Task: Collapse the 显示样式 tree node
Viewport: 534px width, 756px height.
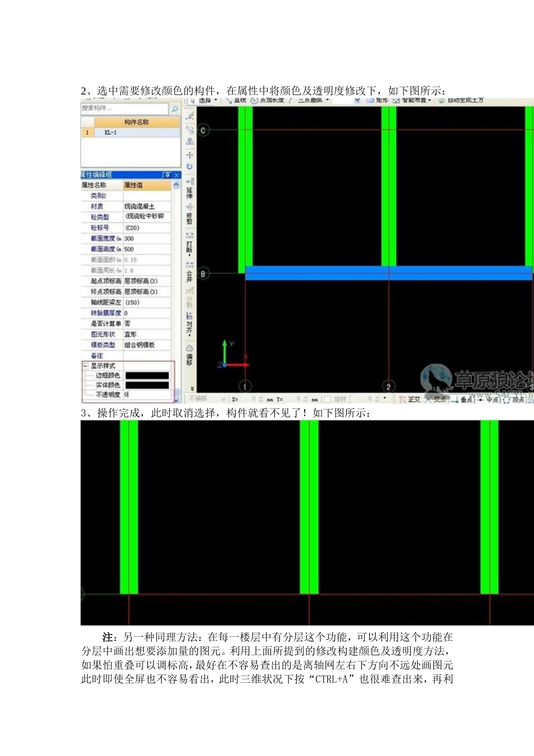Action: (x=85, y=366)
